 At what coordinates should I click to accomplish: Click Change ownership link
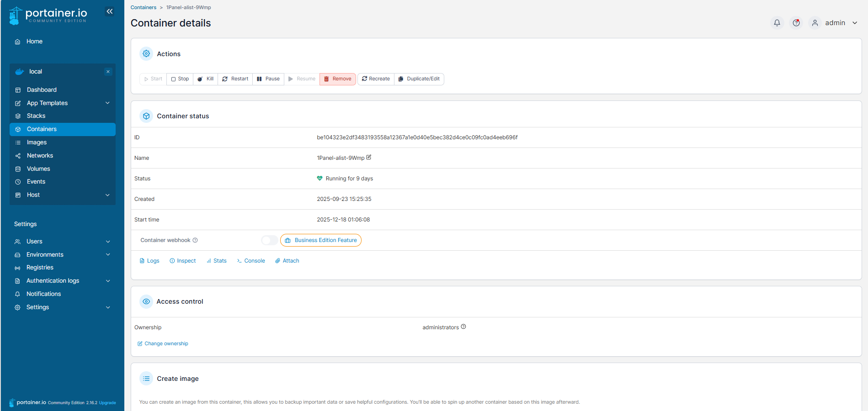click(x=163, y=343)
